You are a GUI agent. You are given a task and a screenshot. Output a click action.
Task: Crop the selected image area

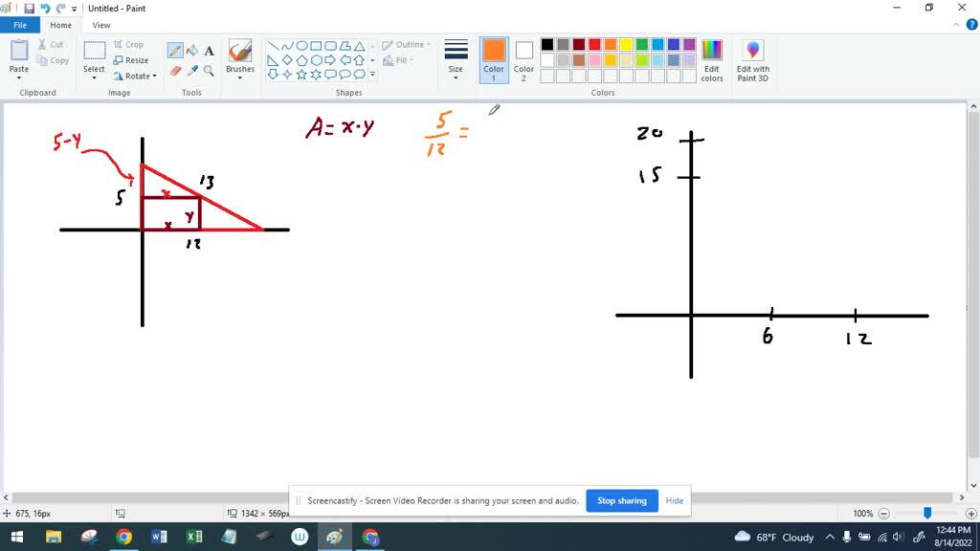[130, 44]
